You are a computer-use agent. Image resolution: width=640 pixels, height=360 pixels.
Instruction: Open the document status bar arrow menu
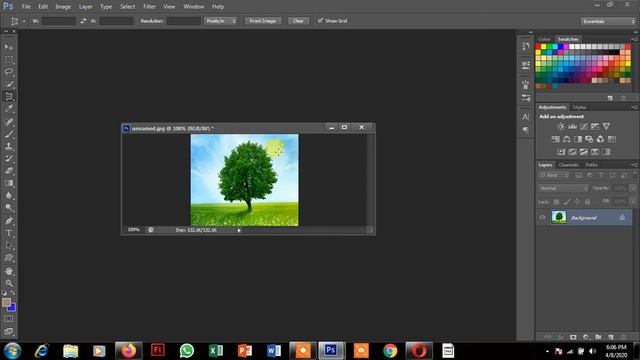click(x=239, y=230)
